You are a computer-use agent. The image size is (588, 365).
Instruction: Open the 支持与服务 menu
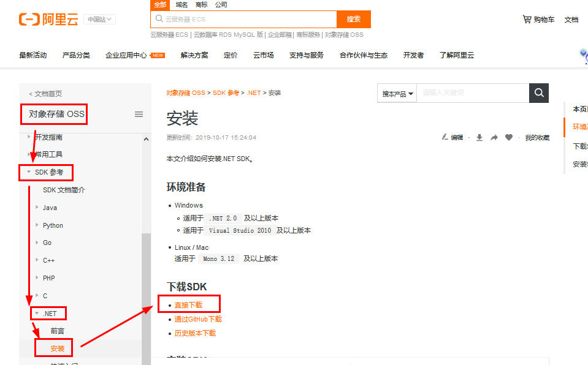(307, 56)
